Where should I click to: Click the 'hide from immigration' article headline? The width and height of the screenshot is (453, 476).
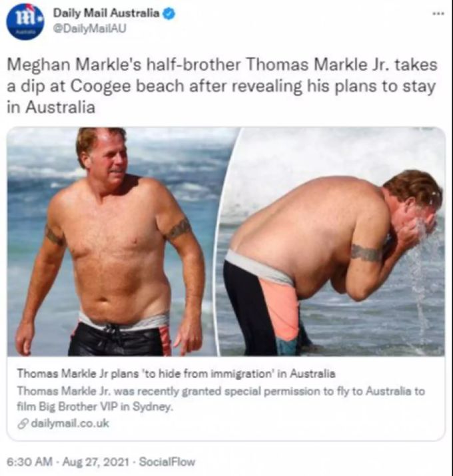[177, 373]
